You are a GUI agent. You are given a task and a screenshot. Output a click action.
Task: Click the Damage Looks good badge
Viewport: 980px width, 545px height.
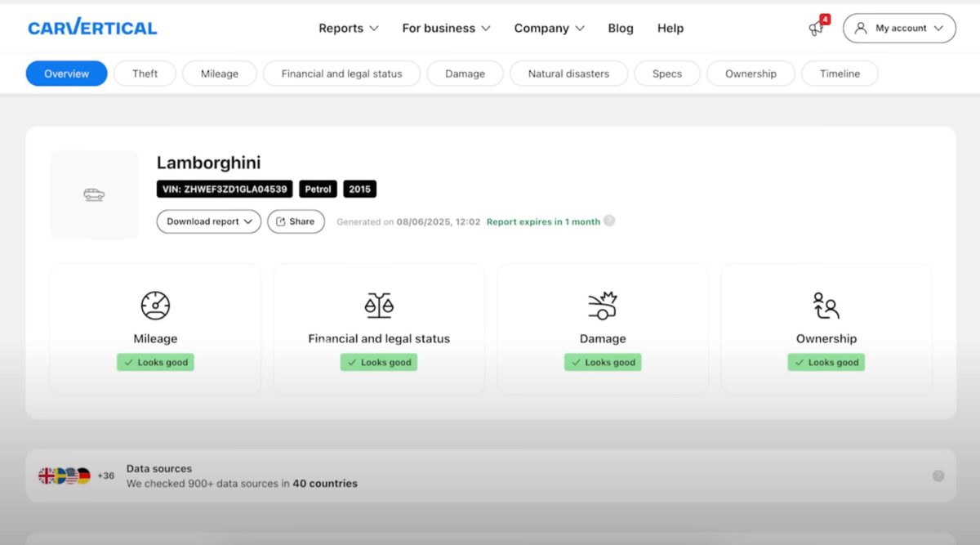tap(603, 362)
